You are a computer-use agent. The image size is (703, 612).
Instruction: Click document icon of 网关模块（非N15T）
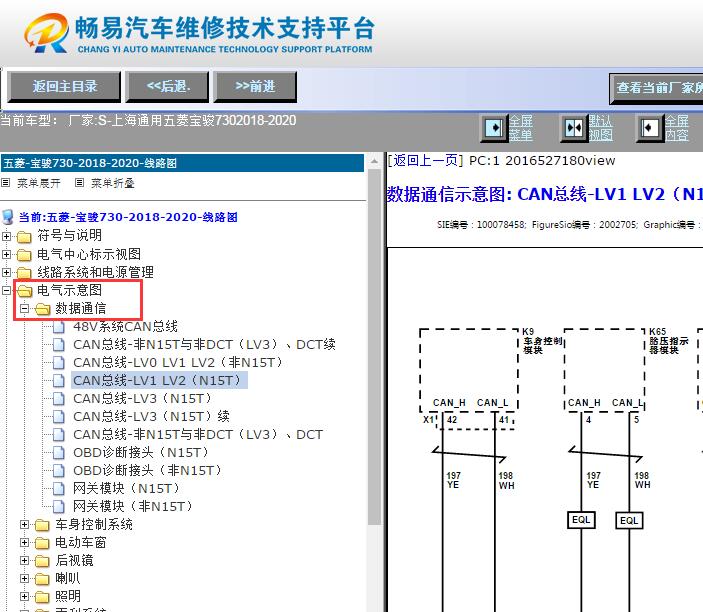(x=59, y=506)
